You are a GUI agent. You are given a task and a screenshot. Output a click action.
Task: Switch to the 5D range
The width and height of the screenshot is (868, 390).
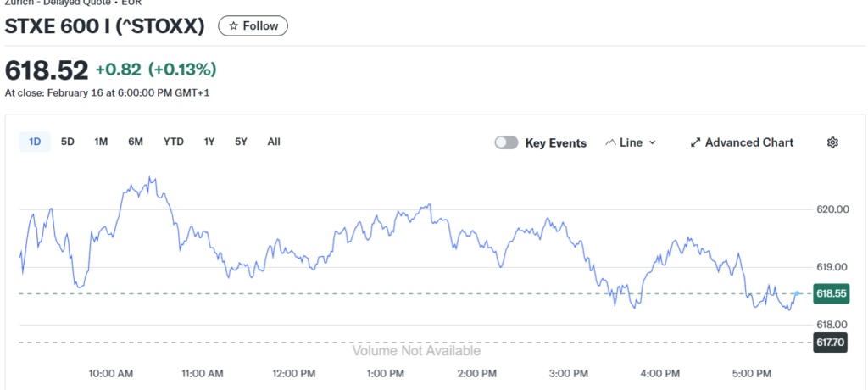pos(68,142)
